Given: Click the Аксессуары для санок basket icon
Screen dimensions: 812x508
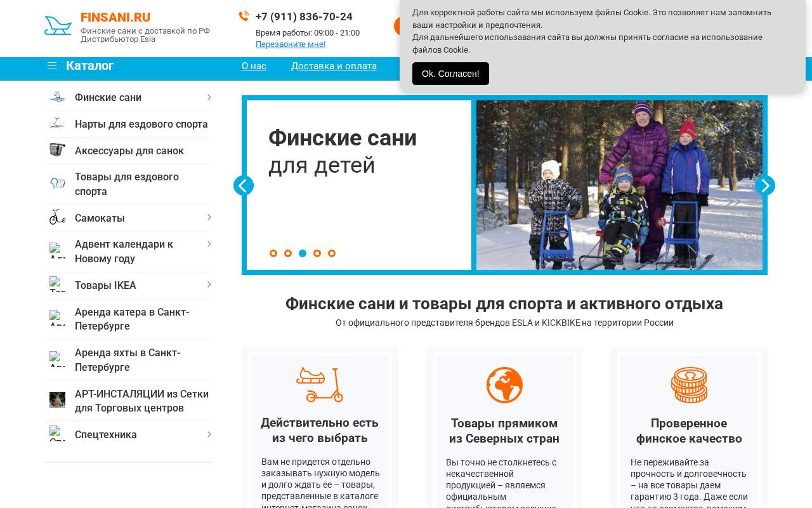Looking at the screenshot, I should tap(57, 150).
